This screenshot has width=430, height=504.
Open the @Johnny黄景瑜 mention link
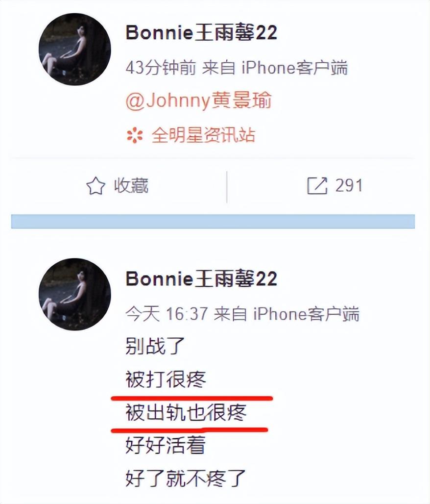click(x=198, y=101)
